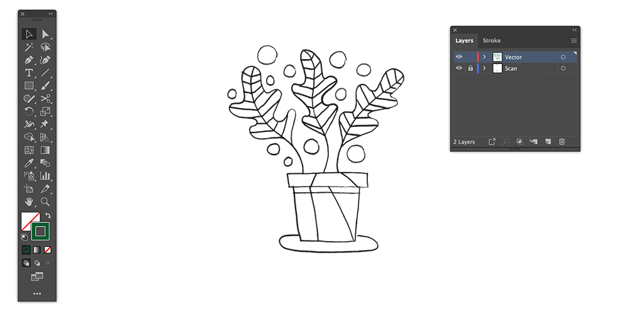Select the Vector layer name

[x=513, y=57]
